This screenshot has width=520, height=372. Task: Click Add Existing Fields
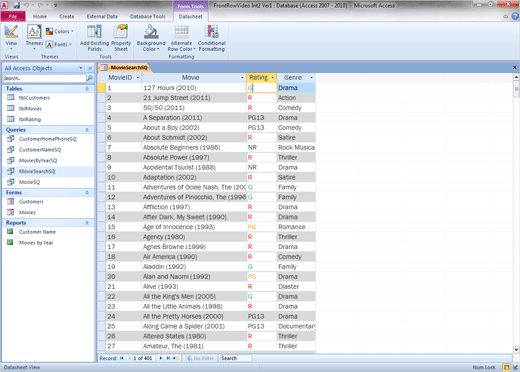tap(94, 38)
